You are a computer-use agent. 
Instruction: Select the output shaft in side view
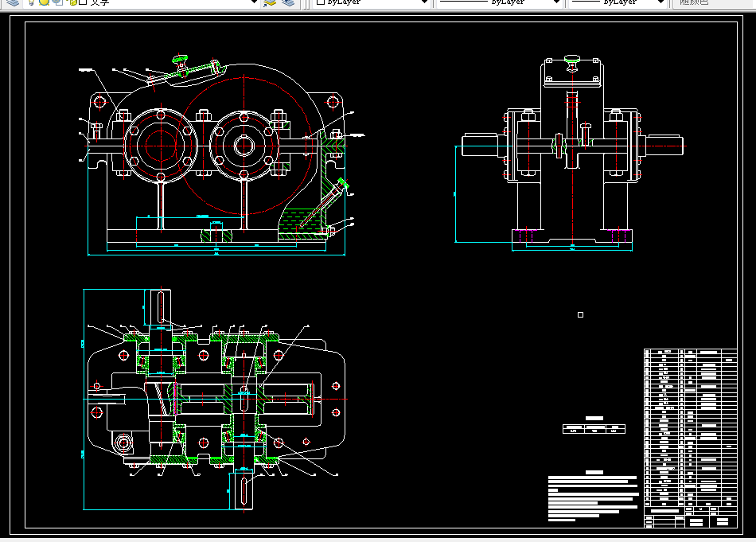click(x=664, y=146)
